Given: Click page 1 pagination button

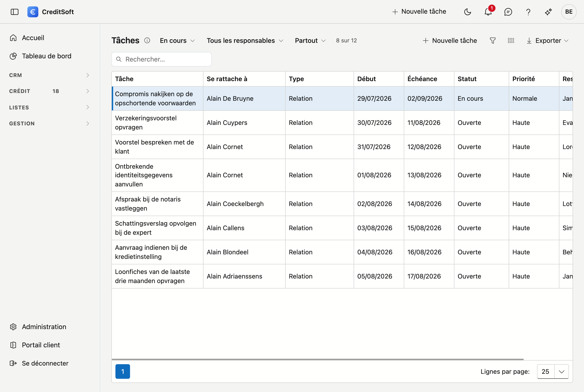Looking at the screenshot, I should 123,371.
